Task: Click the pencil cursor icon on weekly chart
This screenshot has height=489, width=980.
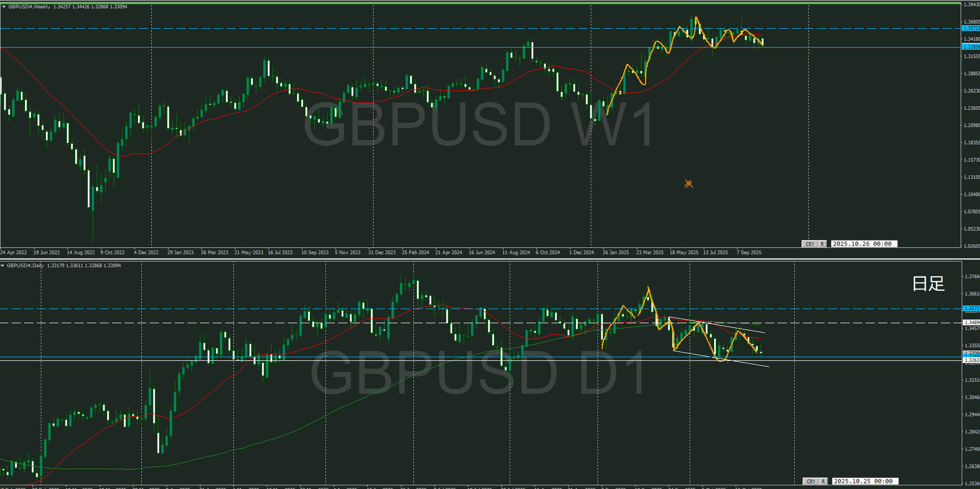Action: [689, 184]
